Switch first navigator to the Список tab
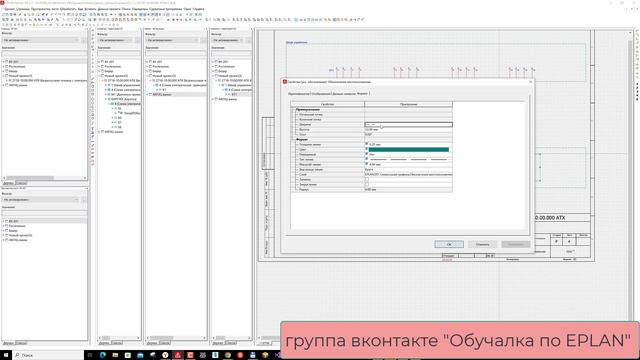640x360 pixels. click(21, 183)
